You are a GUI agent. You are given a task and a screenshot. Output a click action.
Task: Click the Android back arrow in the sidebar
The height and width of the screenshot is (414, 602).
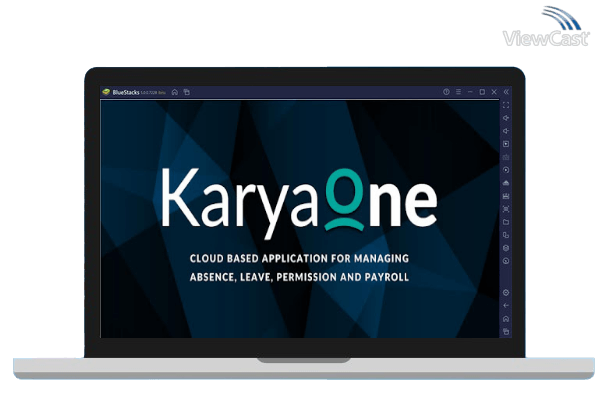506,306
